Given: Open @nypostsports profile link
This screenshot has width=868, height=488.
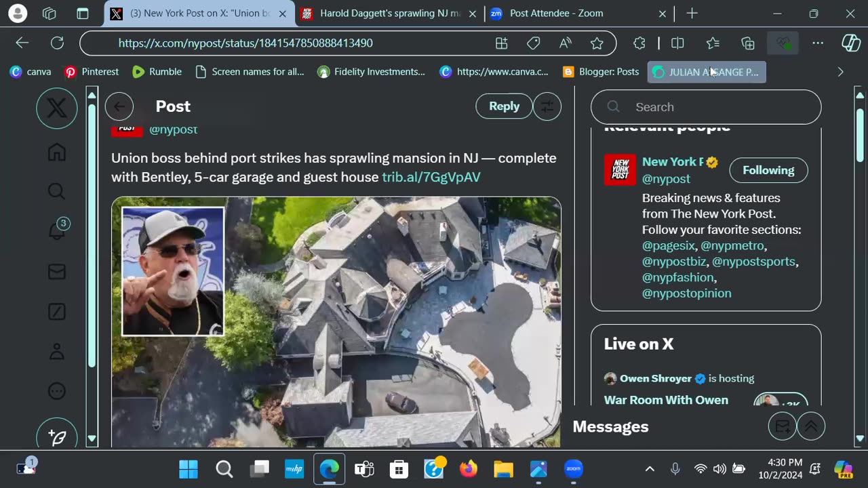Looking at the screenshot, I should [x=753, y=261].
